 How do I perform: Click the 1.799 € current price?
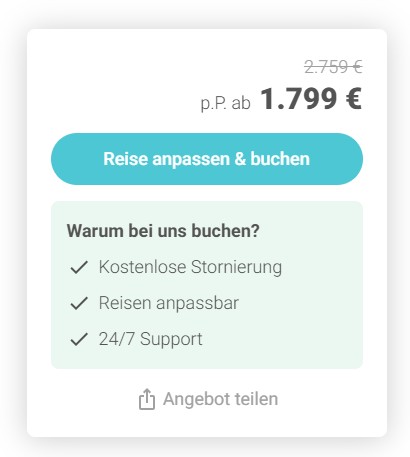(x=311, y=99)
